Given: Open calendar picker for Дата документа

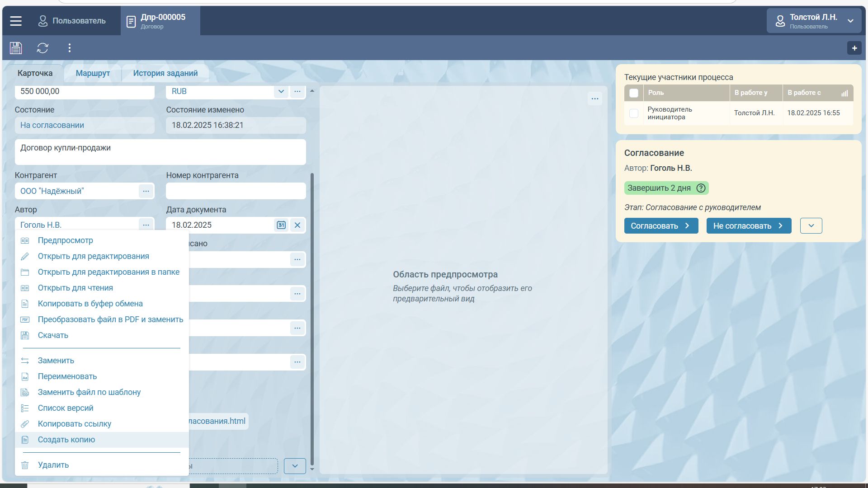Looking at the screenshot, I should pyautogui.click(x=281, y=225).
